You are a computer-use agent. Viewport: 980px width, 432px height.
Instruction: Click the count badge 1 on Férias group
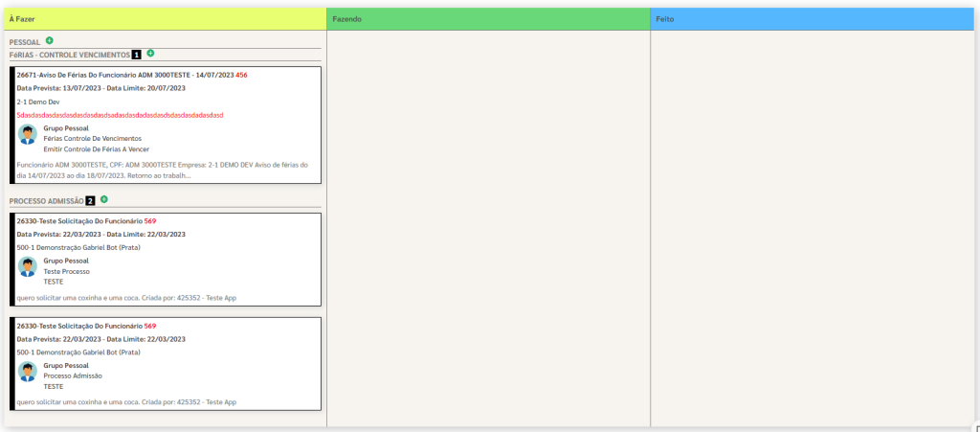tap(136, 55)
